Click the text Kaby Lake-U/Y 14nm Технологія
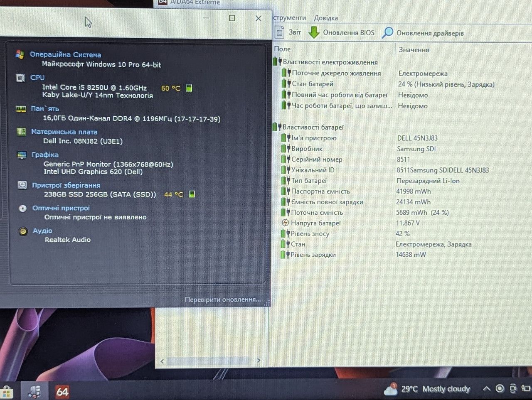Viewport: 532px width, 400px height. [98, 96]
